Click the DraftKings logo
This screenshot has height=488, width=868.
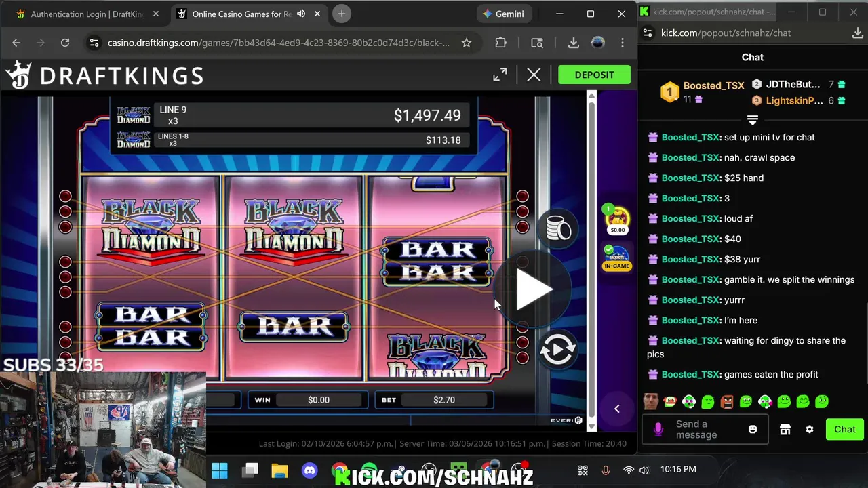(x=105, y=75)
